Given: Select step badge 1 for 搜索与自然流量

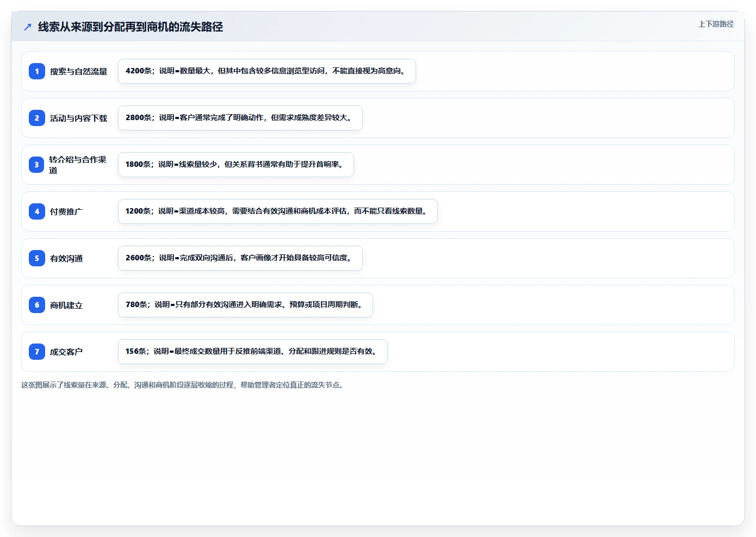Looking at the screenshot, I should (37, 71).
